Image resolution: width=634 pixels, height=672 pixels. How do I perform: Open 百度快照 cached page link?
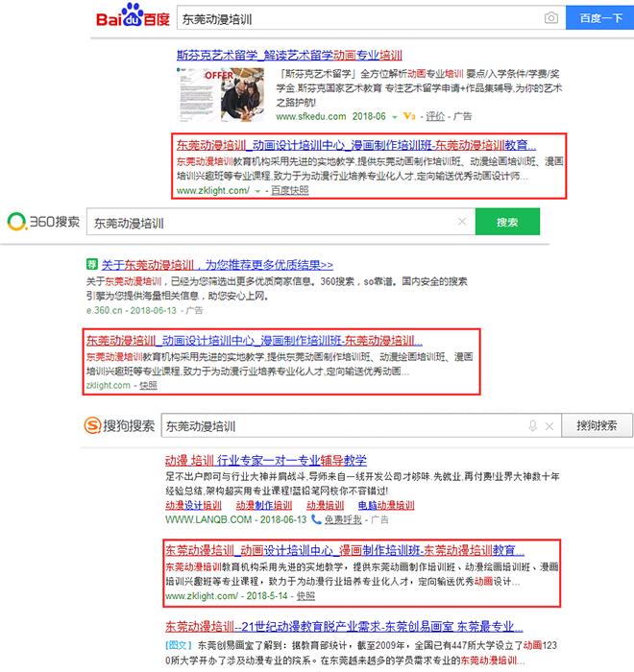(x=290, y=191)
